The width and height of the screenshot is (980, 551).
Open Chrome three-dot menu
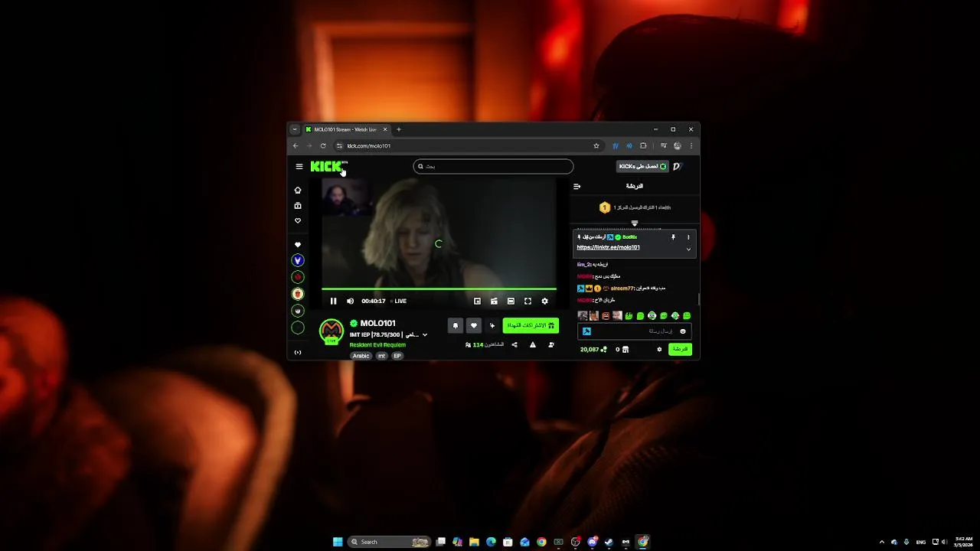[x=691, y=145]
